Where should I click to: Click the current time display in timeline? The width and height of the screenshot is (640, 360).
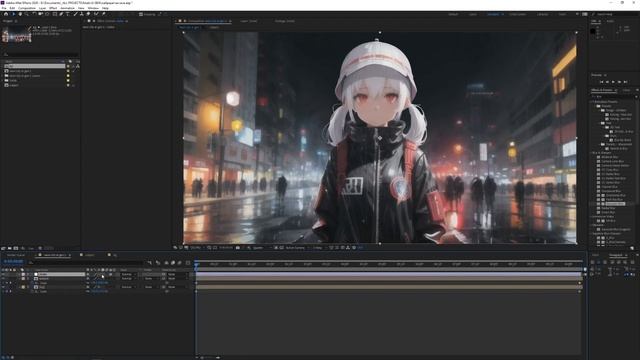(13, 262)
